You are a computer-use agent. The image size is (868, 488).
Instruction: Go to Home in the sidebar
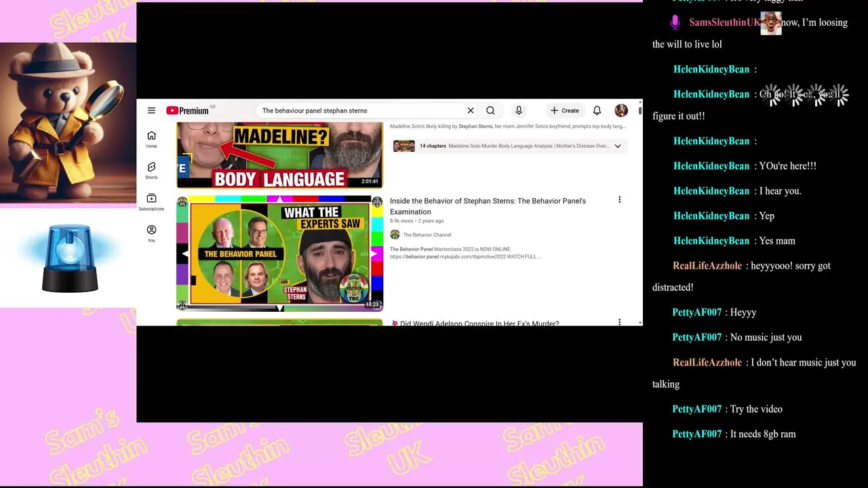[151, 139]
